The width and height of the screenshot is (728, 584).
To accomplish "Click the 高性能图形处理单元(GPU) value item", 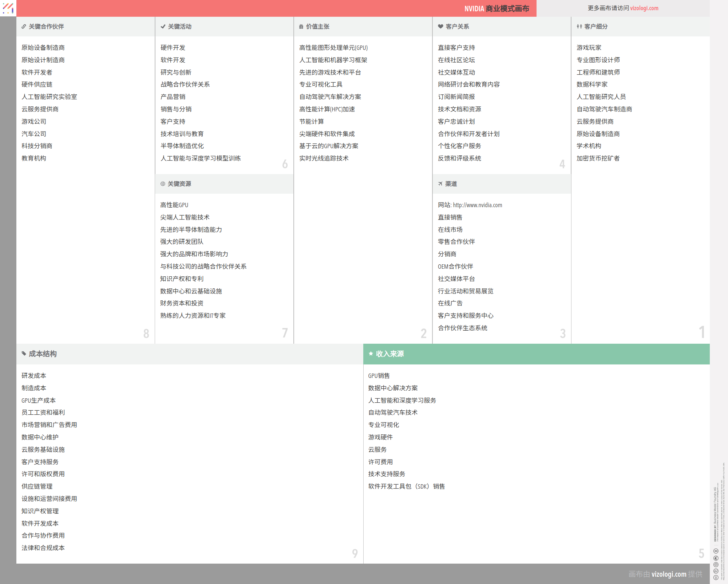I will [x=333, y=48].
